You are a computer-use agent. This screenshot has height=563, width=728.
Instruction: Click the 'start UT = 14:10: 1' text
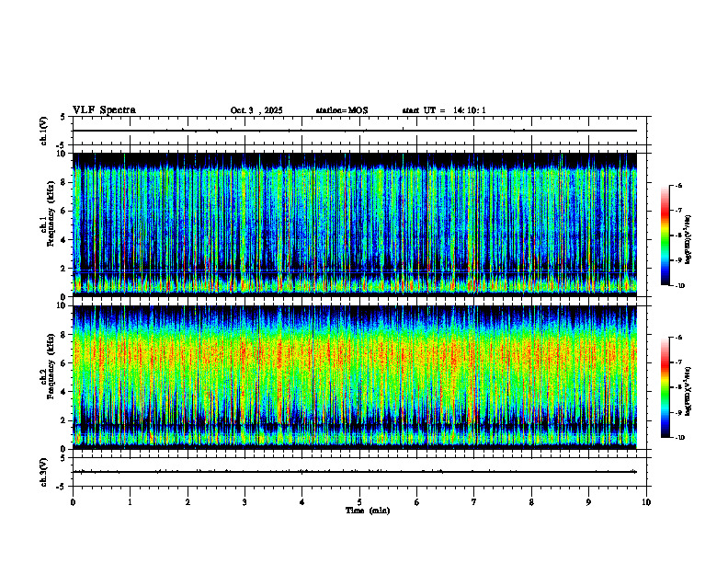click(444, 110)
